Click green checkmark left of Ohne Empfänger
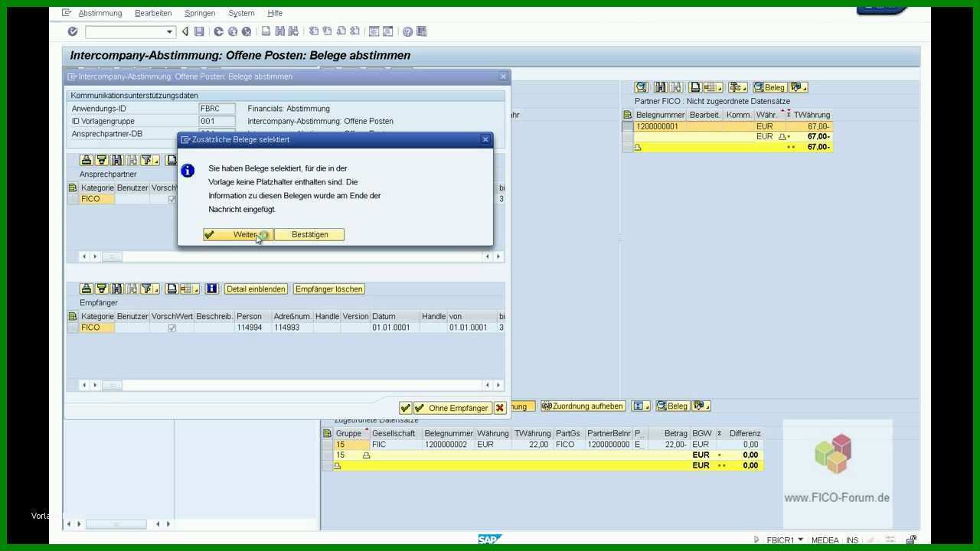 click(405, 408)
